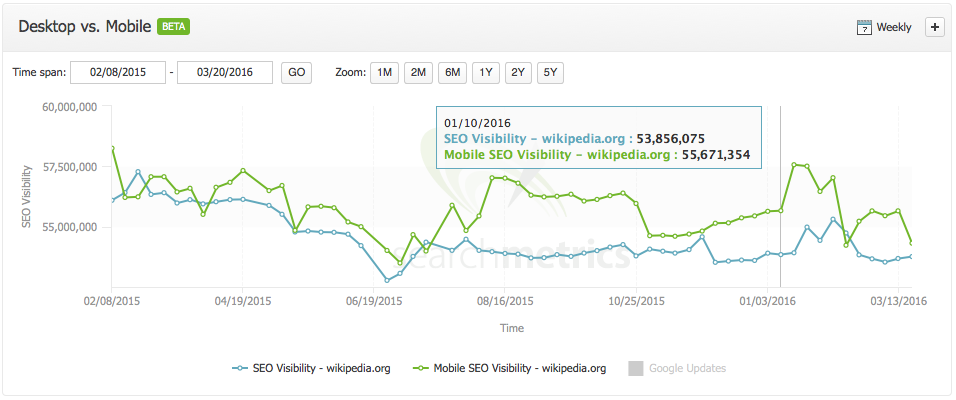Open the Weekly interval selector

(x=893, y=28)
